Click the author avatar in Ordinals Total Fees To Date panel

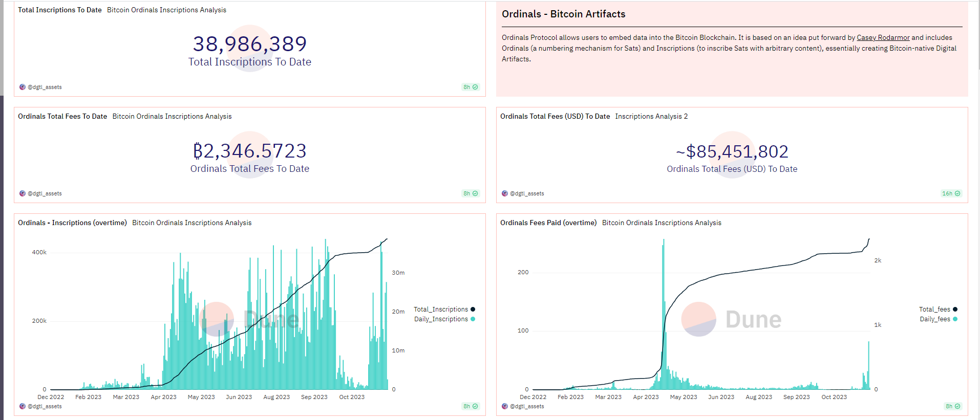click(23, 193)
